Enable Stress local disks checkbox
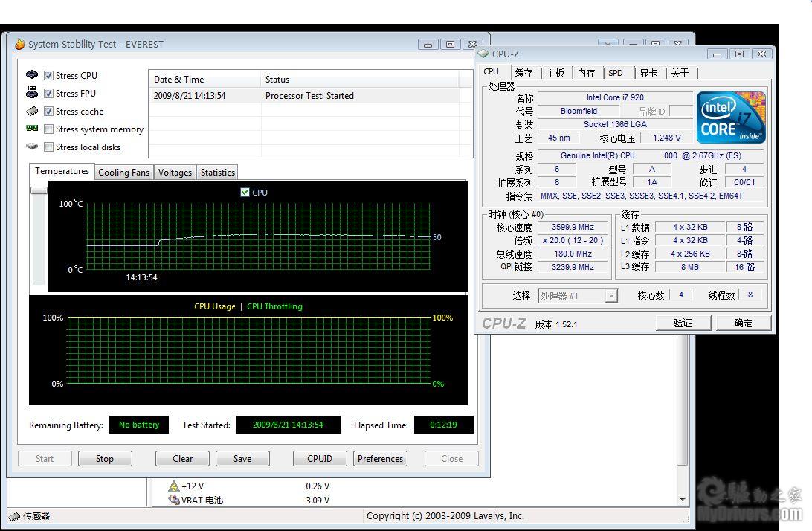812x531 pixels. (48, 147)
